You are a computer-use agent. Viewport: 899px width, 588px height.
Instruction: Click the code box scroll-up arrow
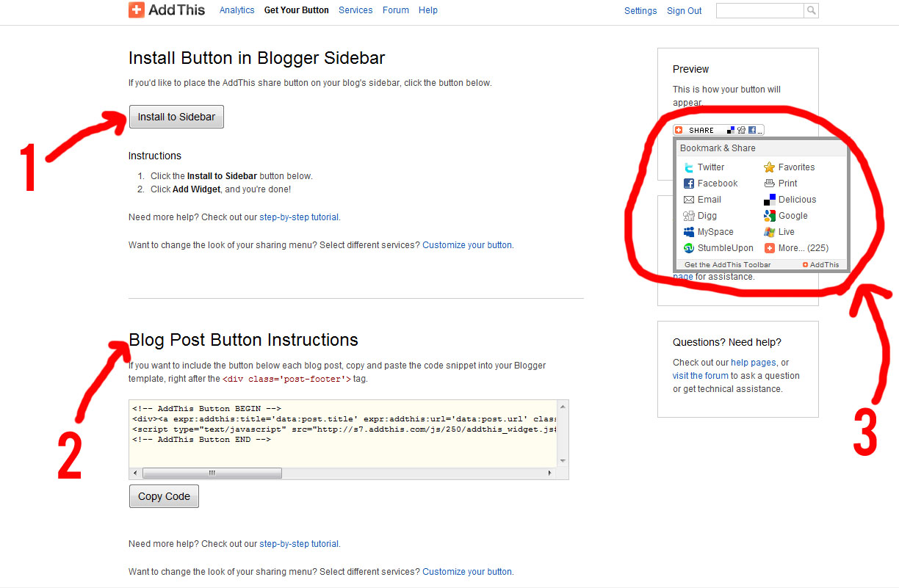563,407
